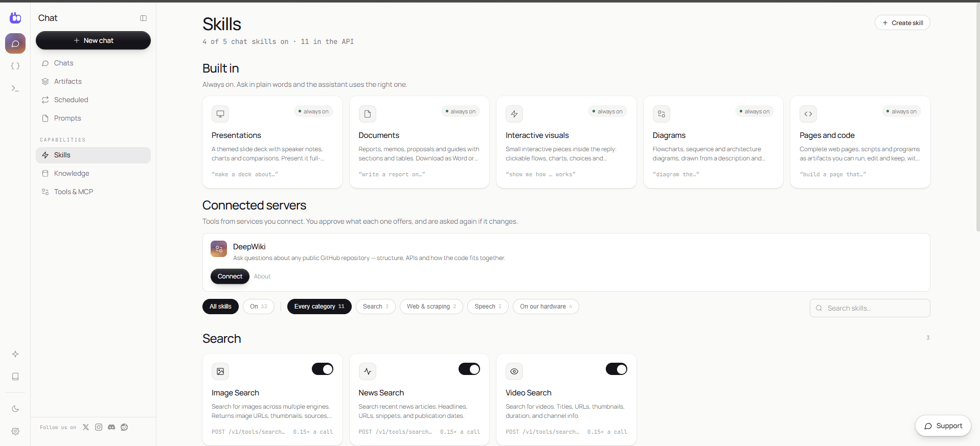
Task: Click the page vertical scrollbar
Action: (x=977, y=118)
